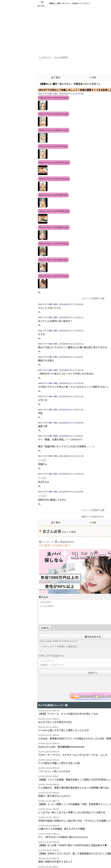
Task: Click reply arrow under comment 0010
Action: [x=39, y=418]
